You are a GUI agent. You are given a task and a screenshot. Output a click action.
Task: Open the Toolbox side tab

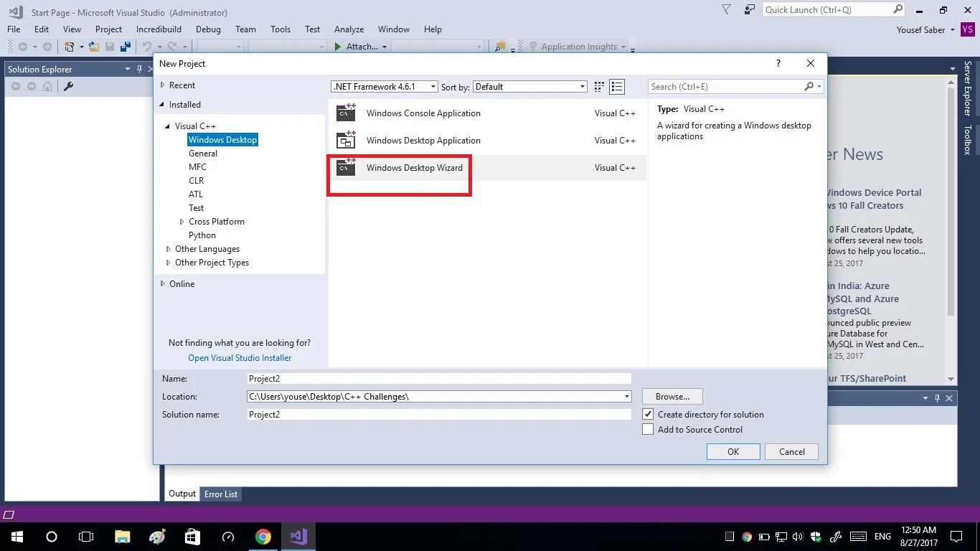coord(968,140)
